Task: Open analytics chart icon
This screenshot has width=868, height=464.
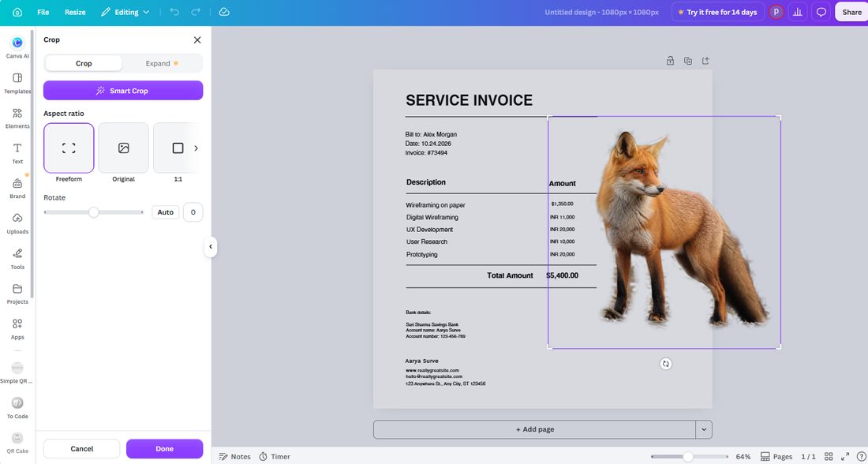Action: [798, 12]
